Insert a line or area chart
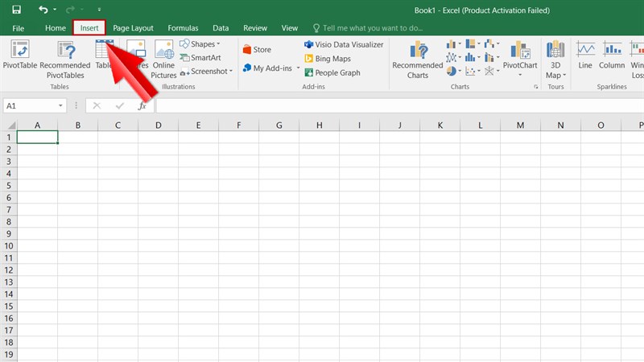Viewport: 644px width, 362px height. pos(453,57)
